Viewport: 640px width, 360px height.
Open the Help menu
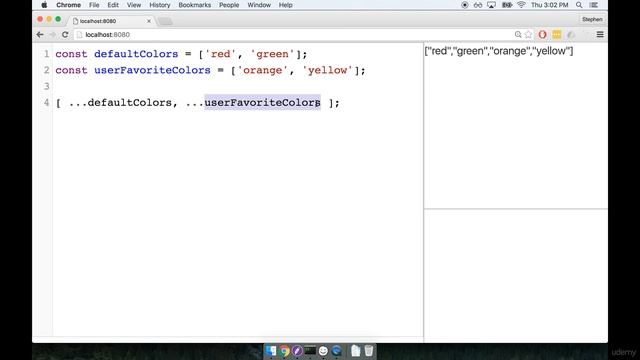coord(285,5)
